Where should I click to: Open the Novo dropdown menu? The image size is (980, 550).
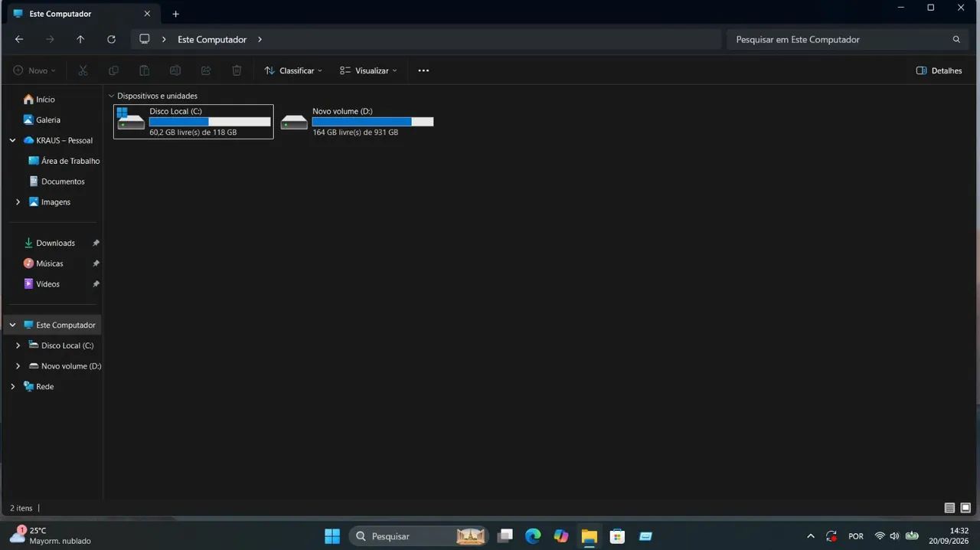pos(34,70)
